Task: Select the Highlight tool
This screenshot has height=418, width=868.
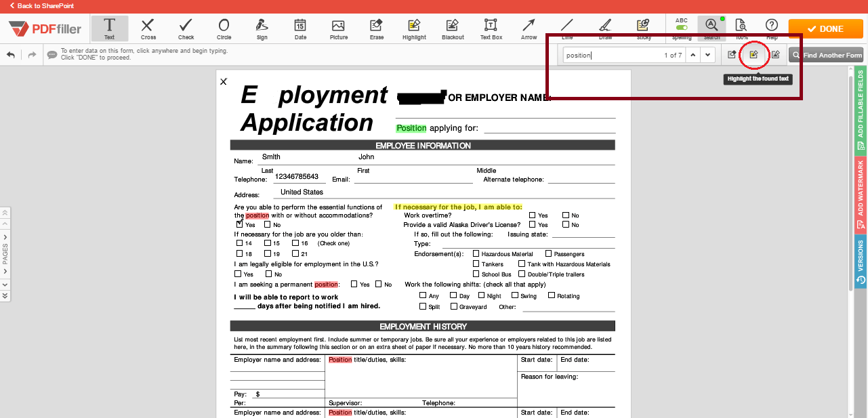Action: 414,28
